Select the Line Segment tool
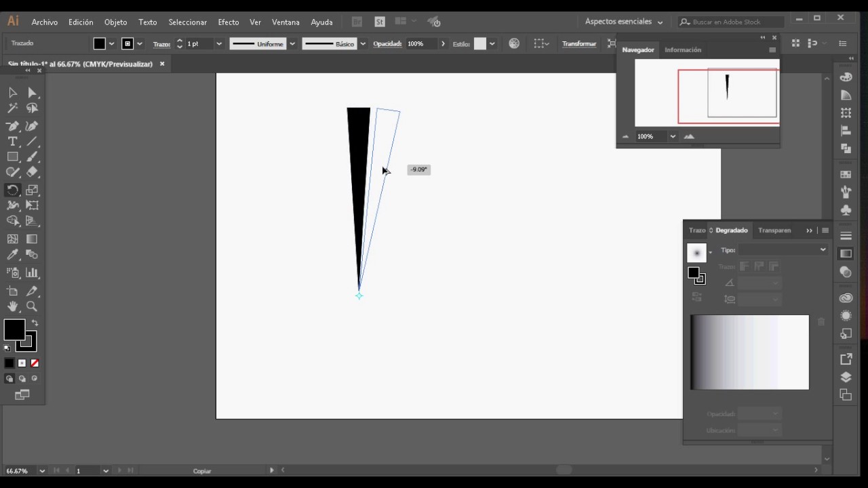 tap(33, 142)
